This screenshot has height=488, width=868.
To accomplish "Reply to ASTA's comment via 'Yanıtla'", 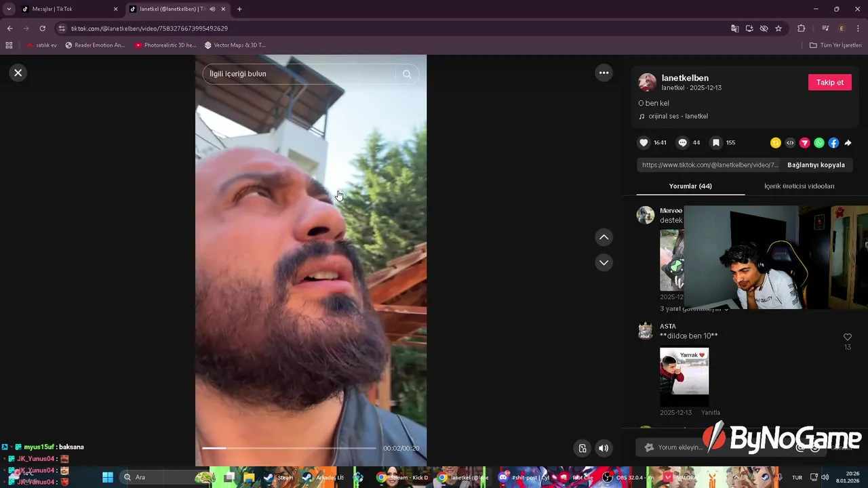I will tap(711, 413).
